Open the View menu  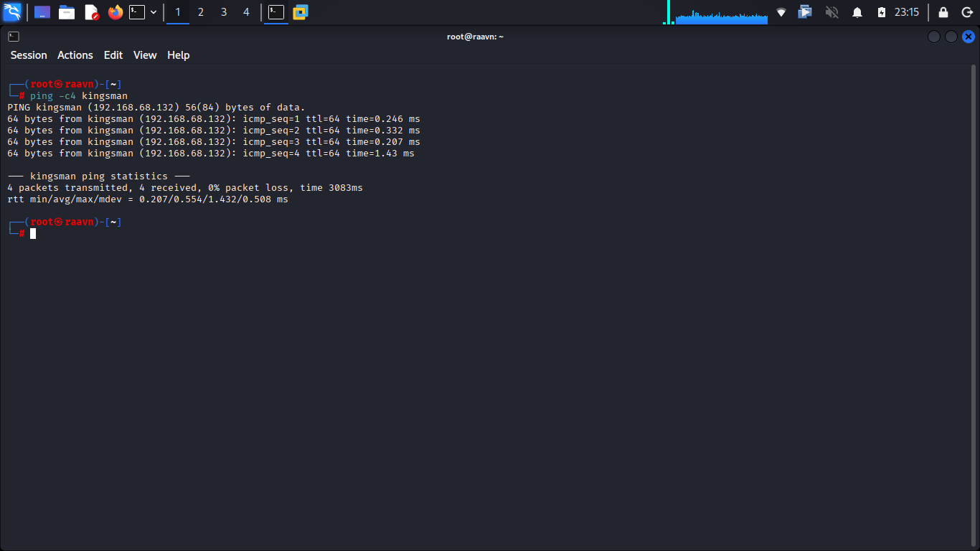[x=145, y=55]
